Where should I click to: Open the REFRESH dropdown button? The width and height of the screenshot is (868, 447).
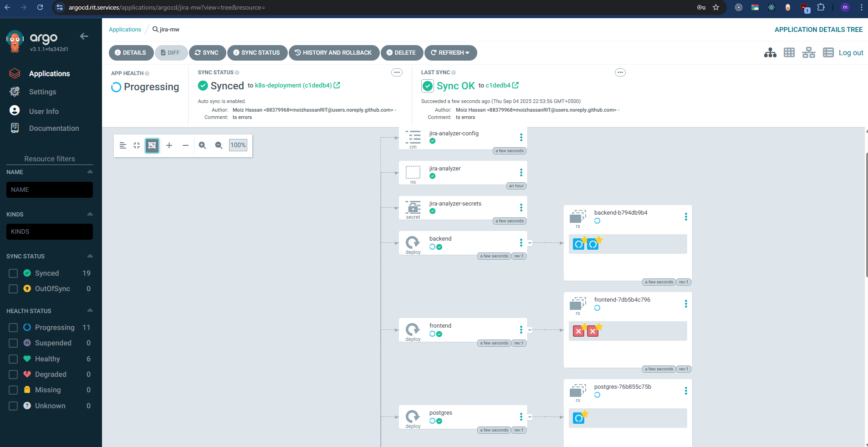coord(450,53)
